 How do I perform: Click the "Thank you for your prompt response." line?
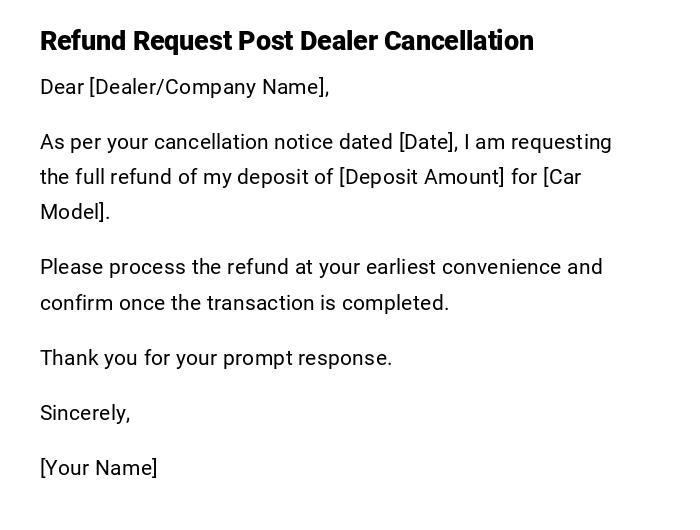(x=216, y=358)
